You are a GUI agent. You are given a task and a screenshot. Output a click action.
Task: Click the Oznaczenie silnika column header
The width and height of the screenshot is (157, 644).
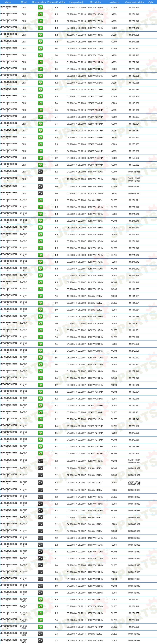tap(134, 2)
